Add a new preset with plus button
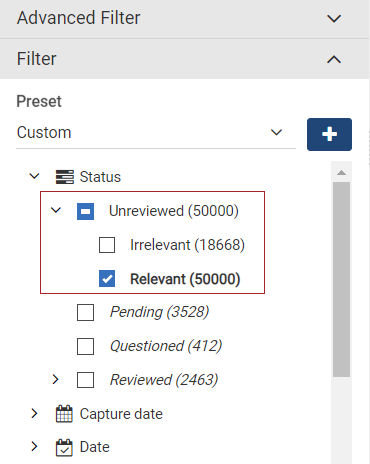 (x=329, y=134)
